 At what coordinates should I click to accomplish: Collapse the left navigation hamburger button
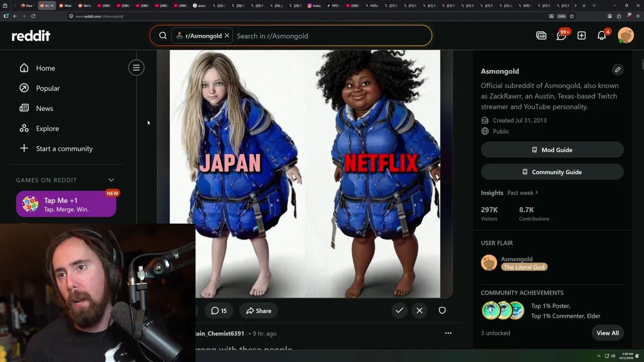coord(136,67)
